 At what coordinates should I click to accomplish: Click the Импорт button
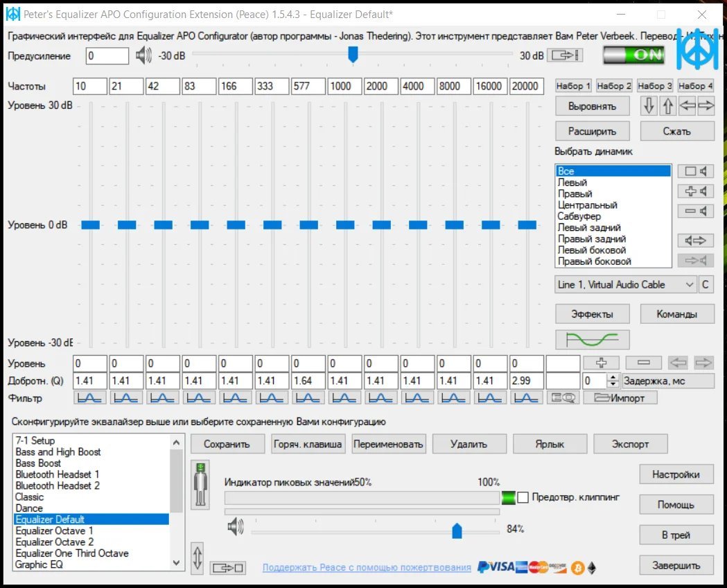click(620, 398)
